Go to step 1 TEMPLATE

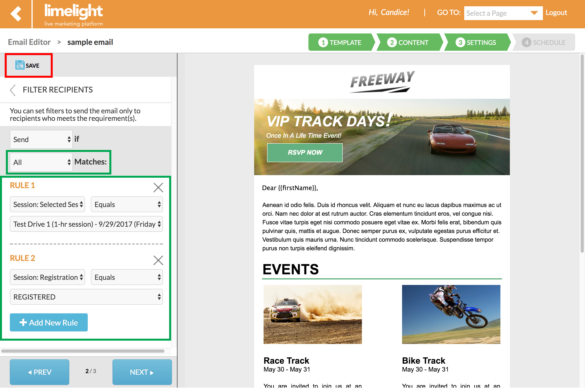pos(340,42)
